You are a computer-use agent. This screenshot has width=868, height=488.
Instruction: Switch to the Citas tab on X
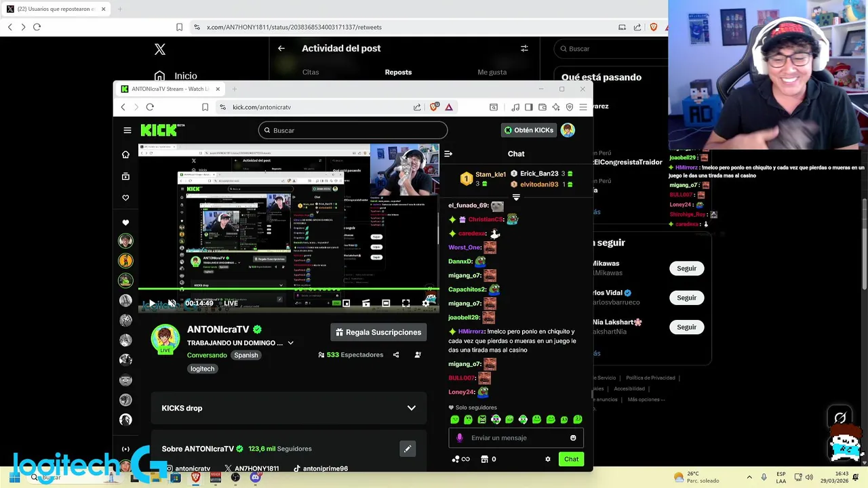[311, 72]
